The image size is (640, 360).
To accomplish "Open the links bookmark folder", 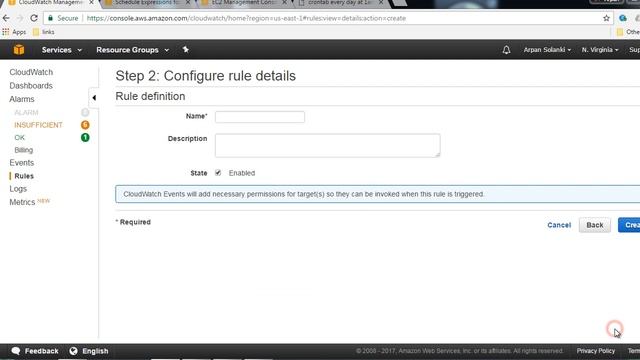I will point(44,32).
